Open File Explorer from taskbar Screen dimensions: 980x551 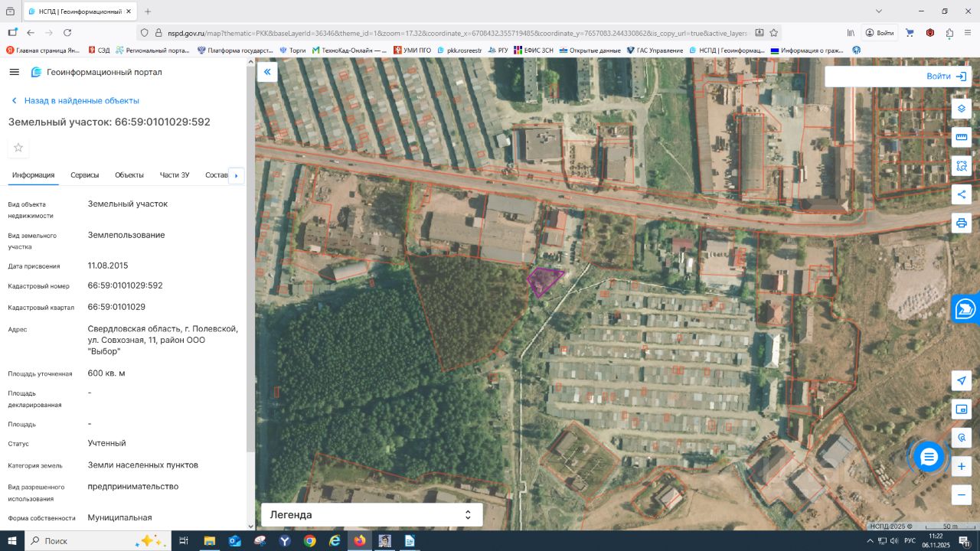209,541
